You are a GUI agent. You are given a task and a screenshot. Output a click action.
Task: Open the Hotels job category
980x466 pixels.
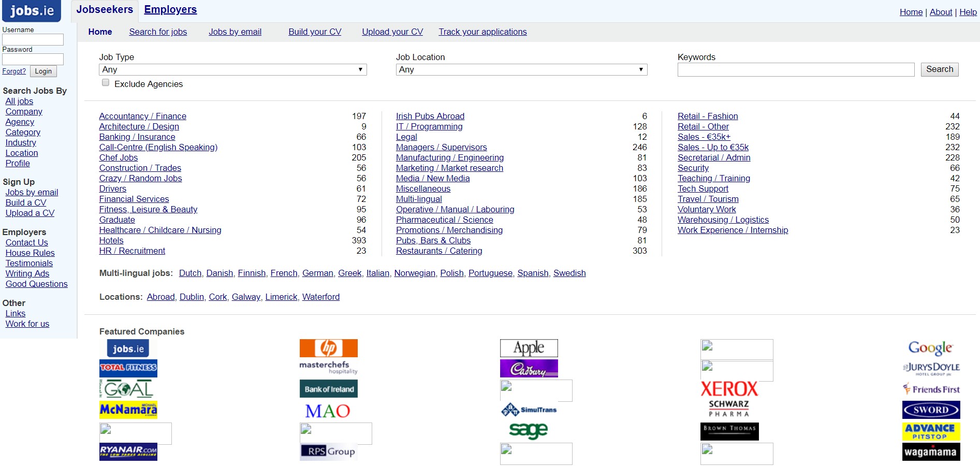(x=111, y=240)
